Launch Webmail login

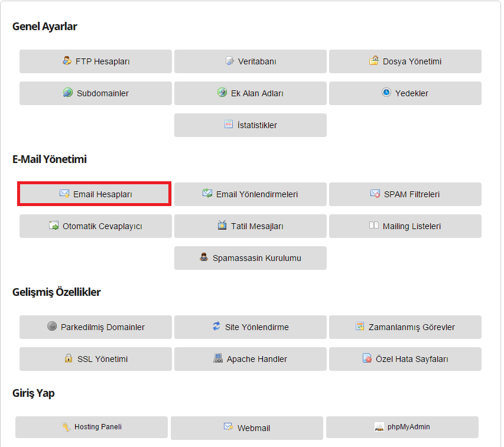point(247,428)
